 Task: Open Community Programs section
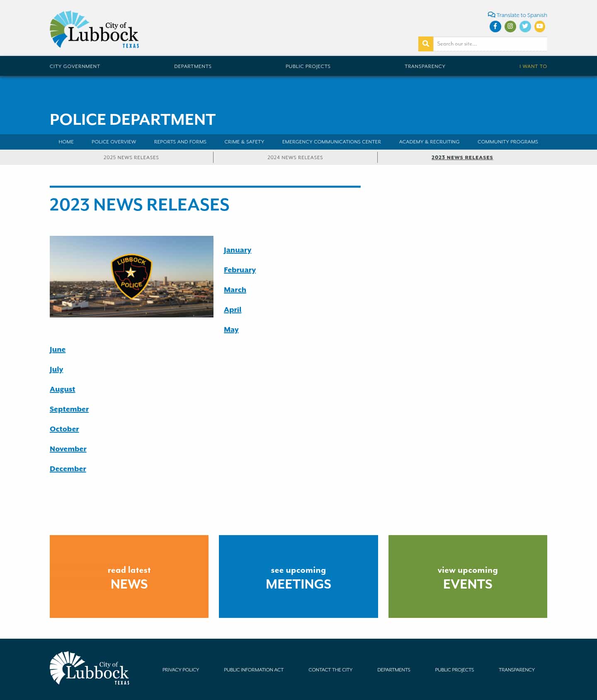pyautogui.click(x=508, y=142)
